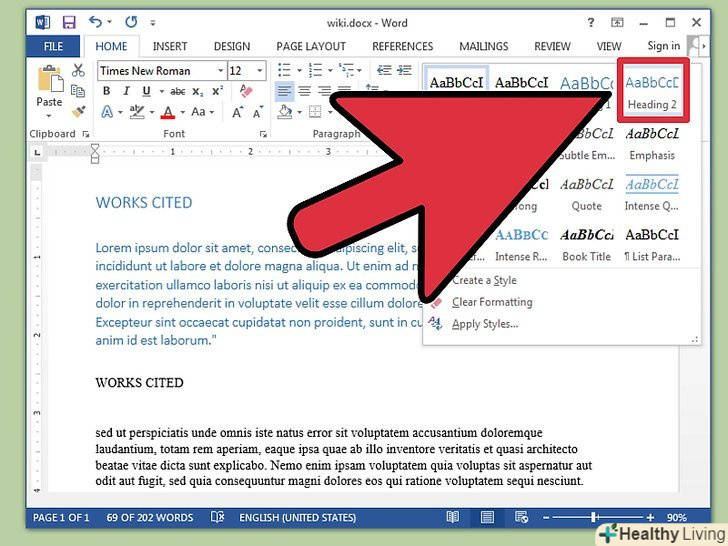Screen dimensions: 728x546
Task: Open Ribbon Display Options icon
Action: (617, 22)
